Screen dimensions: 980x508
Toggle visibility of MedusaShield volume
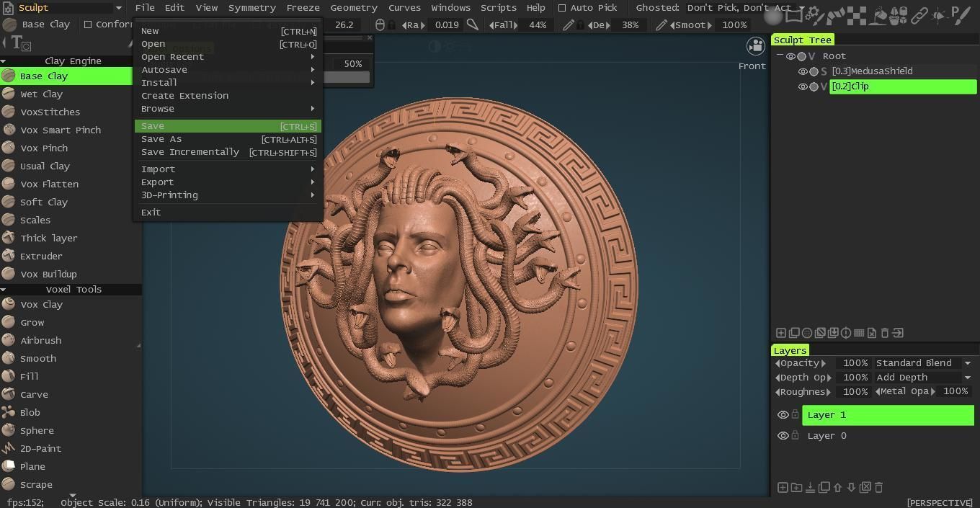803,71
